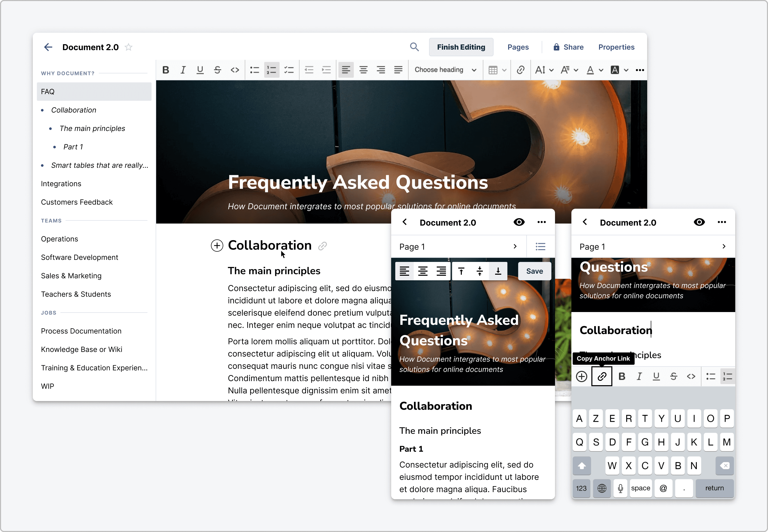Click Copy Anchor Link icon in mobile toolbar
Image resolution: width=768 pixels, height=532 pixels.
coord(602,376)
